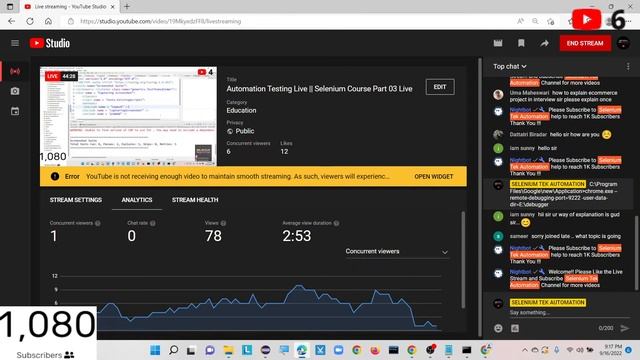Click the 2:53 average view duration value
This screenshot has height=360, width=640.
pyautogui.click(x=297, y=236)
